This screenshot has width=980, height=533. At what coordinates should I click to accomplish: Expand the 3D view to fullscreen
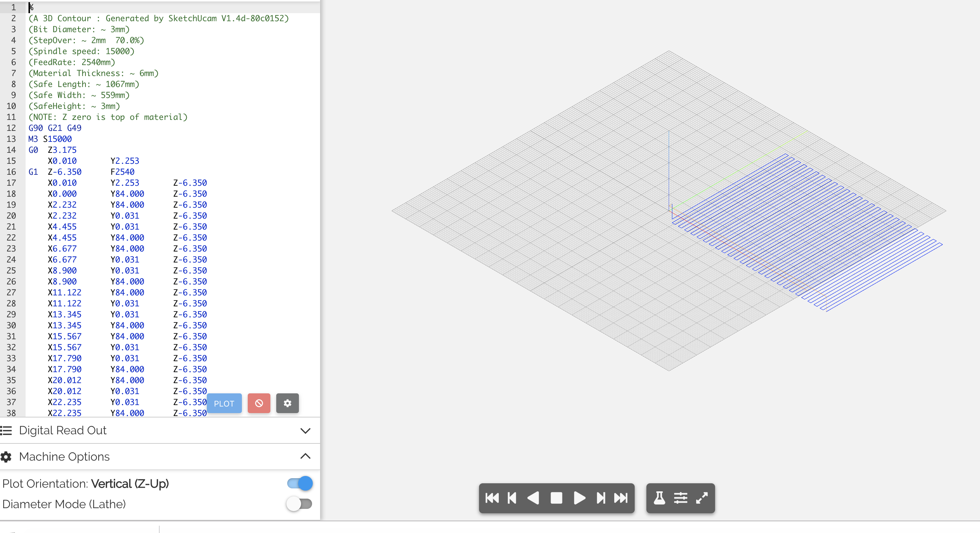[702, 498]
